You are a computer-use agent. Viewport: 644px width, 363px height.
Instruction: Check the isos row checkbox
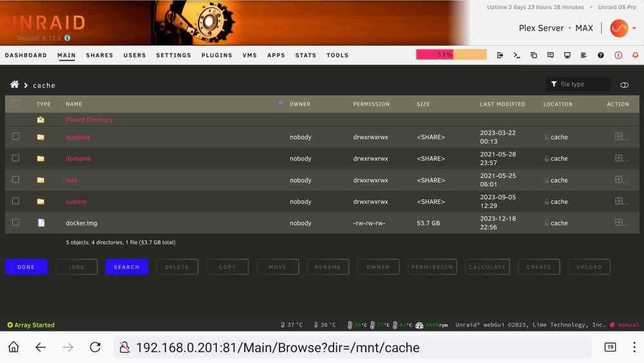15,179
